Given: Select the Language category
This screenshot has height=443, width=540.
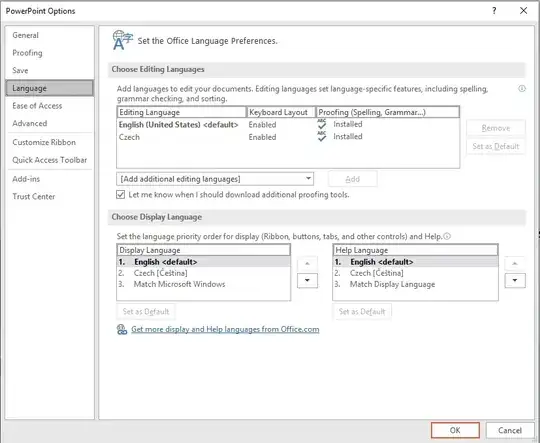Looking at the screenshot, I should [x=50, y=88].
